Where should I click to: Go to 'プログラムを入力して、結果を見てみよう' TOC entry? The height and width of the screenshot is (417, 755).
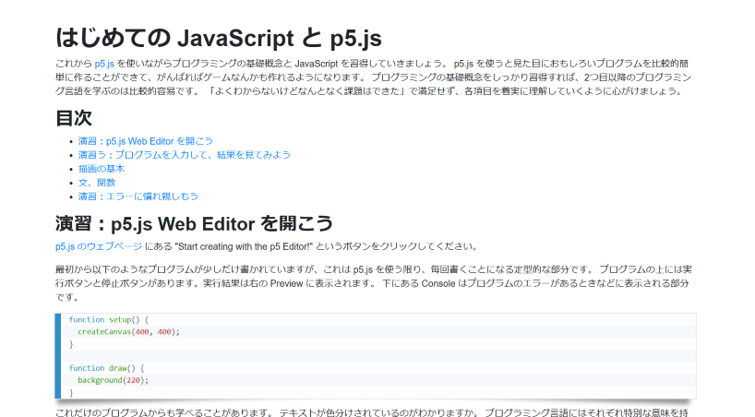coord(184,155)
